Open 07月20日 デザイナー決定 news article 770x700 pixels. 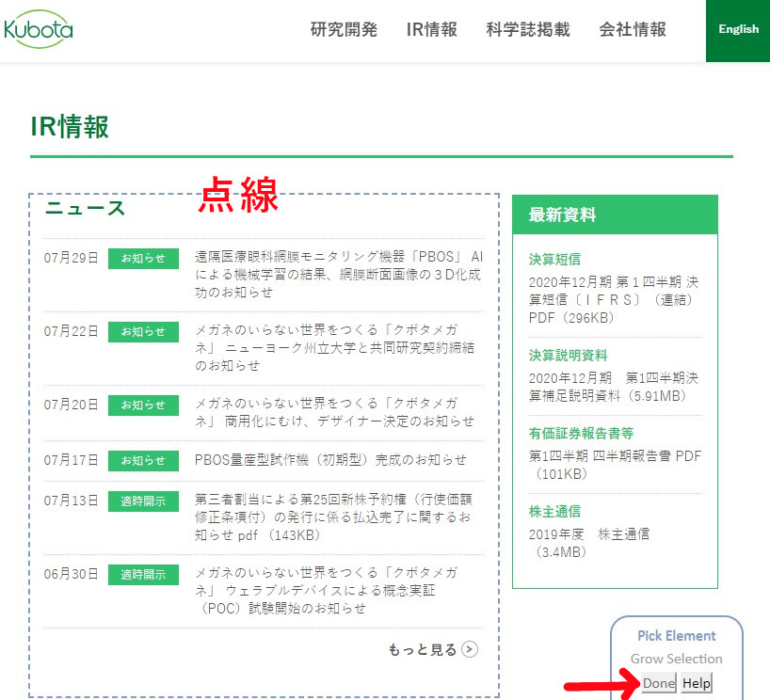[334, 412]
